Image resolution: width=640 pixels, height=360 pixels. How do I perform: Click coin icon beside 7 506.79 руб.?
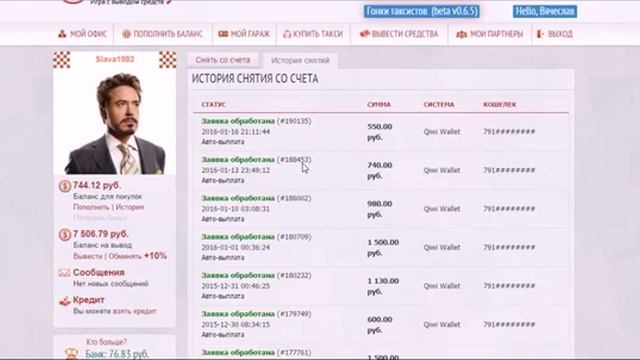click(64, 235)
